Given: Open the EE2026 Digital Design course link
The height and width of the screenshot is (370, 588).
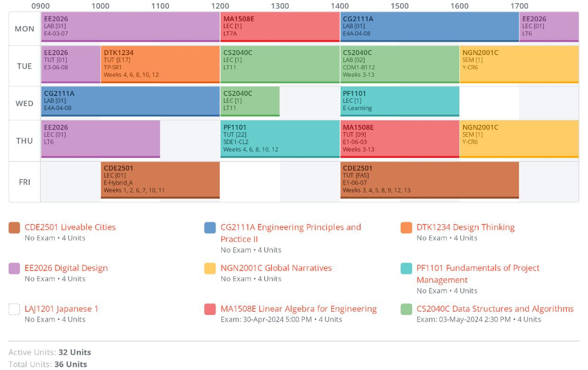Looking at the screenshot, I should pyautogui.click(x=66, y=268).
